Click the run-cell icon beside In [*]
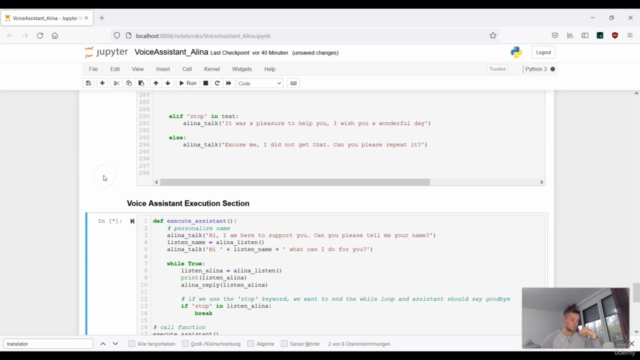640x360 pixels. 132,221
